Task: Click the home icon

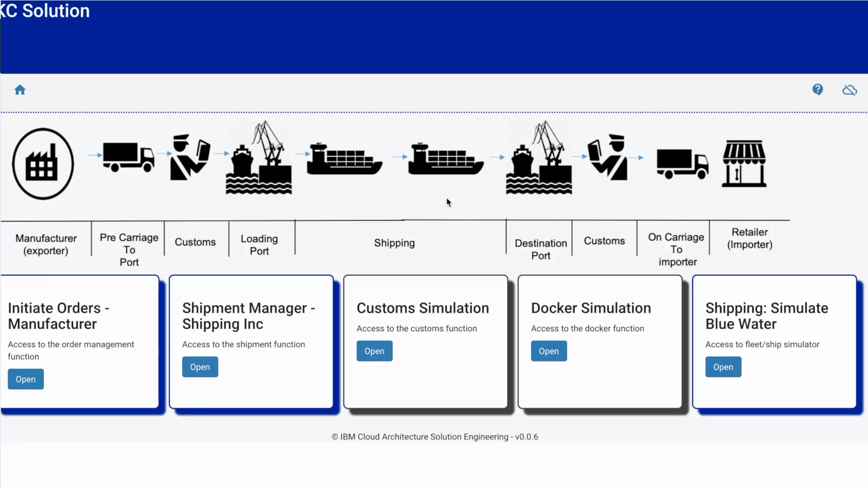Action: coord(20,90)
